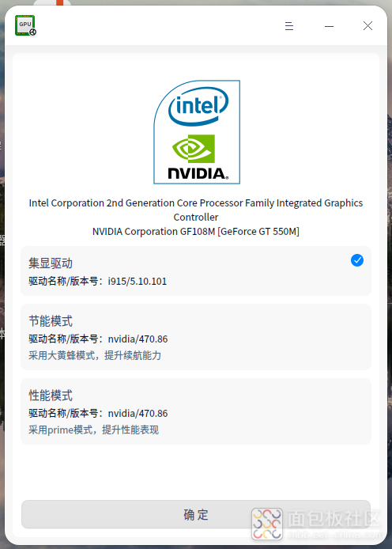This screenshot has height=549, width=392.
Task: Click the 采用大黄蜂模式 description text
Action: [x=95, y=355]
